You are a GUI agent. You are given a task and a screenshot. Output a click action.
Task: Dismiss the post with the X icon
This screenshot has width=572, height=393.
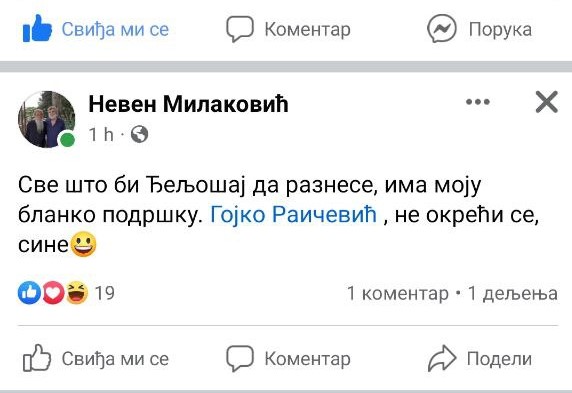[546, 102]
